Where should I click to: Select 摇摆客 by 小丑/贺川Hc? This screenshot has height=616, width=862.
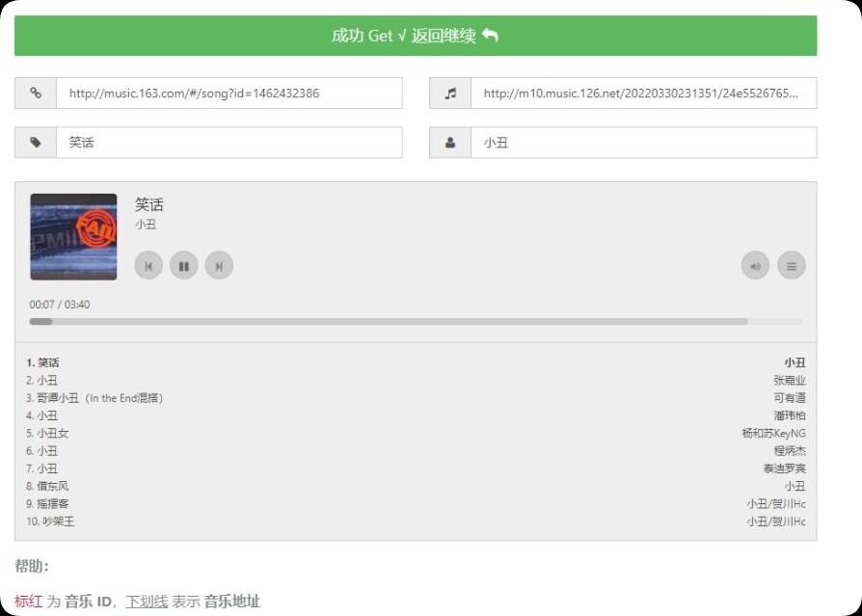(x=45, y=503)
